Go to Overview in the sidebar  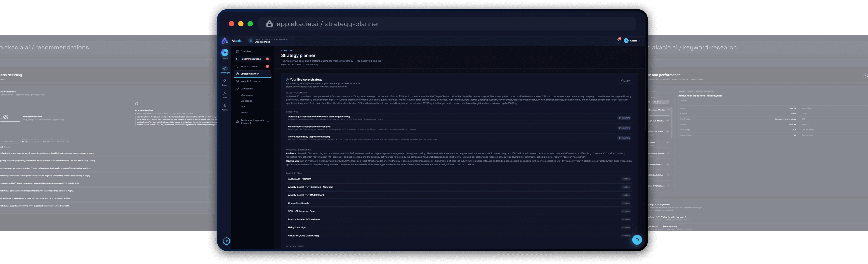pyautogui.click(x=252, y=51)
